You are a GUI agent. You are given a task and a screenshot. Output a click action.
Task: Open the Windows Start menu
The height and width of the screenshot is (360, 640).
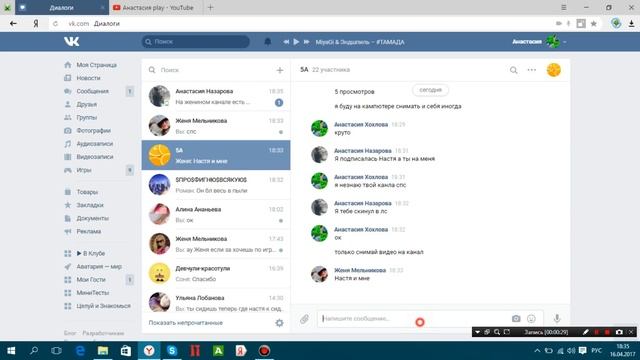point(11,351)
